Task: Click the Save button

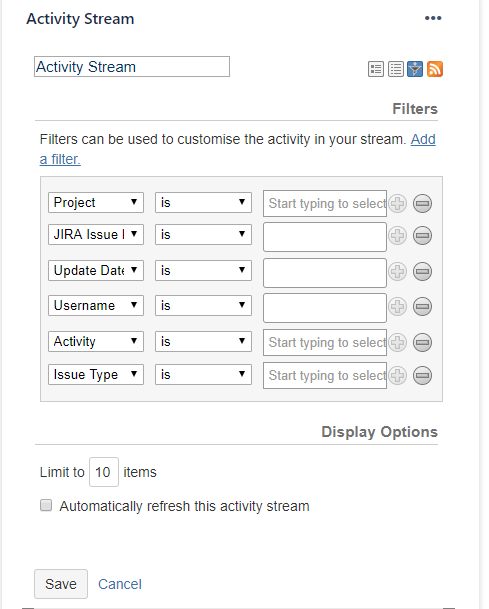Action: 61,584
